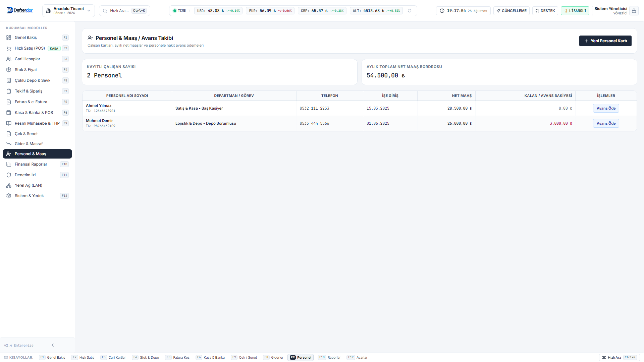Viewport: 644px width, 362px height.
Task: Click the Personel & Maaş page header icon
Action: coord(90,38)
